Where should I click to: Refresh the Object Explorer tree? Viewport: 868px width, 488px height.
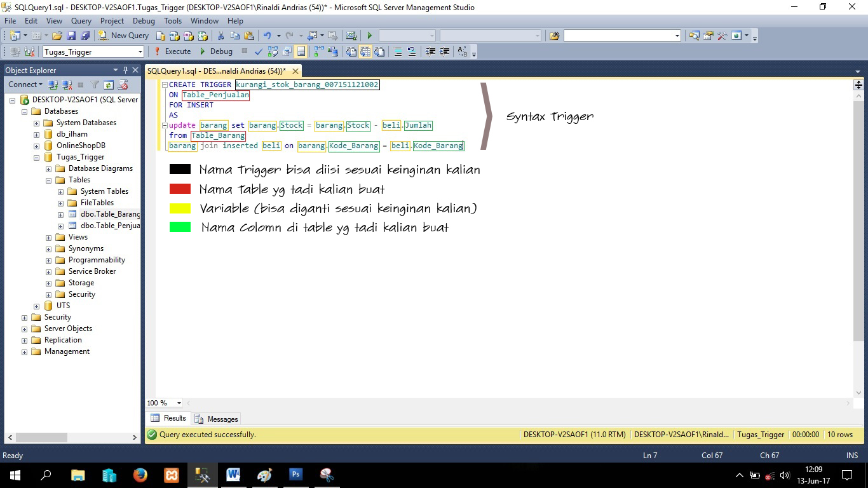click(108, 85)
